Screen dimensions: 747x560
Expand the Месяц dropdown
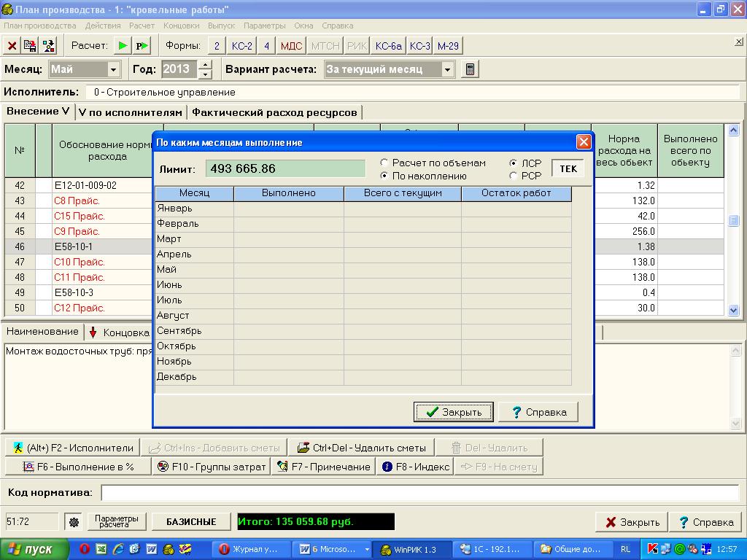point(113,69)
